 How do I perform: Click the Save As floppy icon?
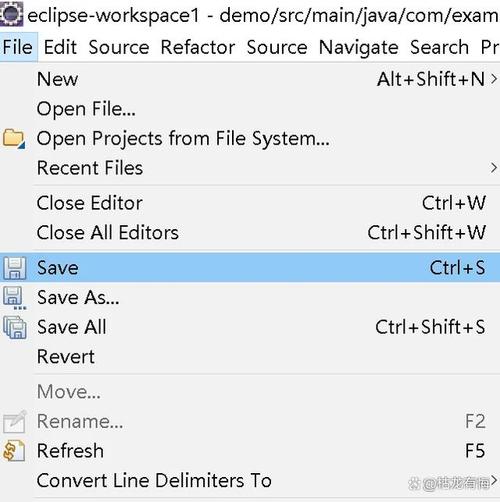click(x=14, y=298)
